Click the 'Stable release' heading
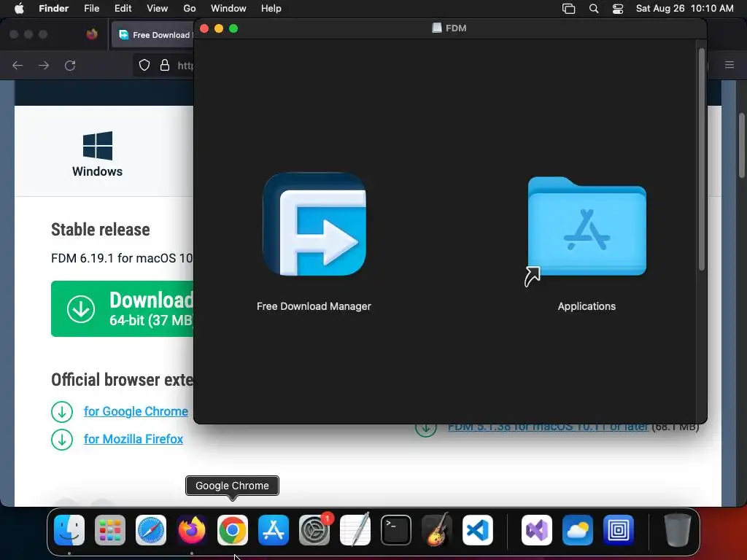This screenshot has height=560, width=747. 101,230
